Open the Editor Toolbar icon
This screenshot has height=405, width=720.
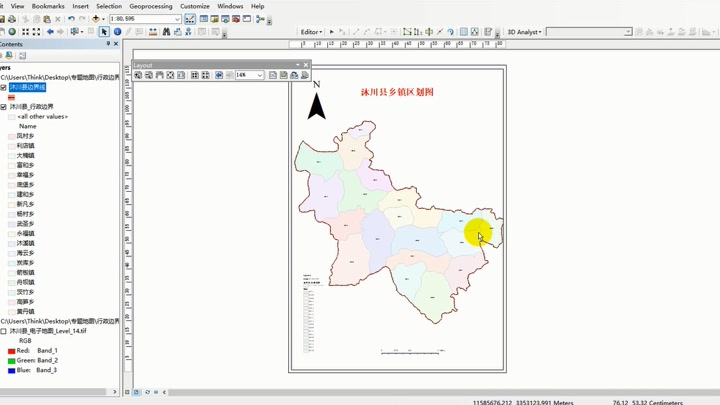pyautogui.click(x=190, y=19)
